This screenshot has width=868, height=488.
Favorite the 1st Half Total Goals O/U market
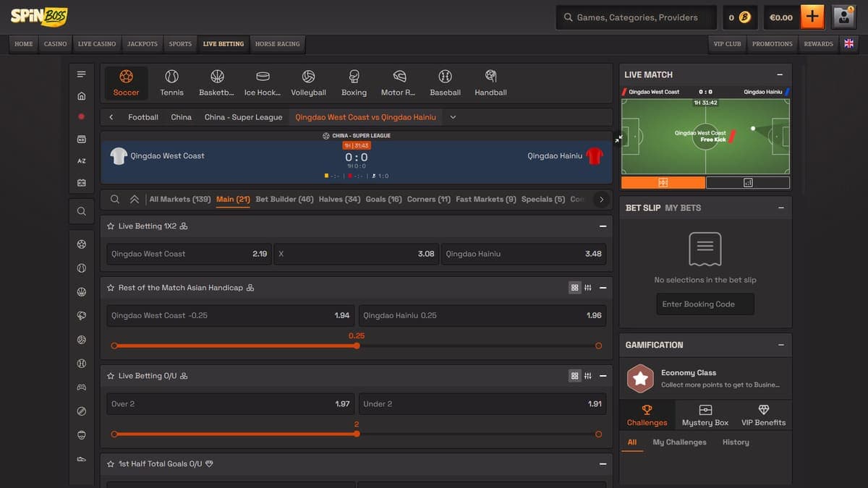(111, 464)
